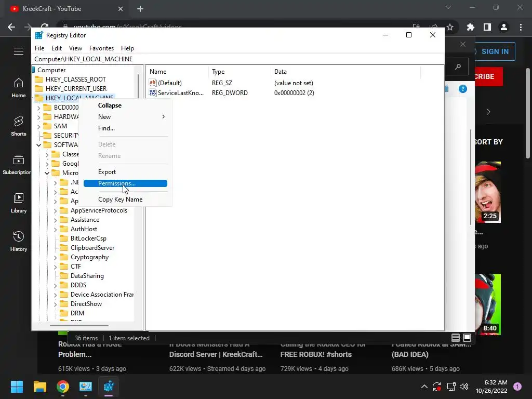Open Chrome side panel icon
Screen dimensions: 532x399
click(x=487, y=27)
